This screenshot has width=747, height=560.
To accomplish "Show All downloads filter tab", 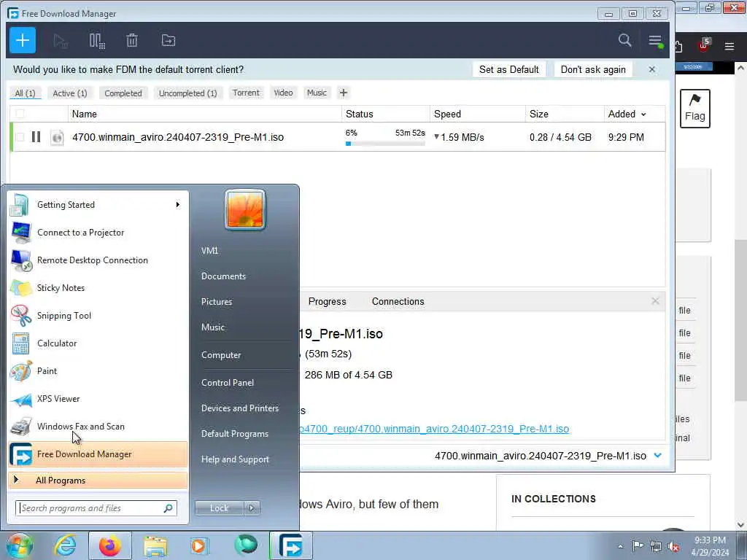I will (26, 93).
